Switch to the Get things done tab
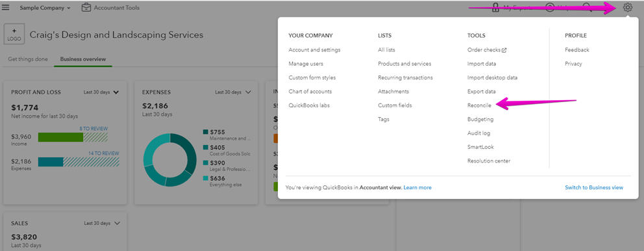 (28, 59)
